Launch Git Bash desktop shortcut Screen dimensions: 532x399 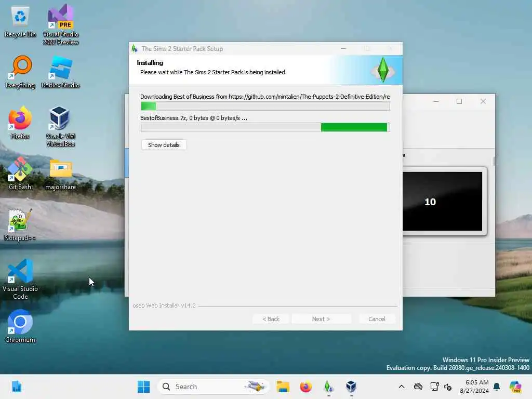[x=20, y=174]
